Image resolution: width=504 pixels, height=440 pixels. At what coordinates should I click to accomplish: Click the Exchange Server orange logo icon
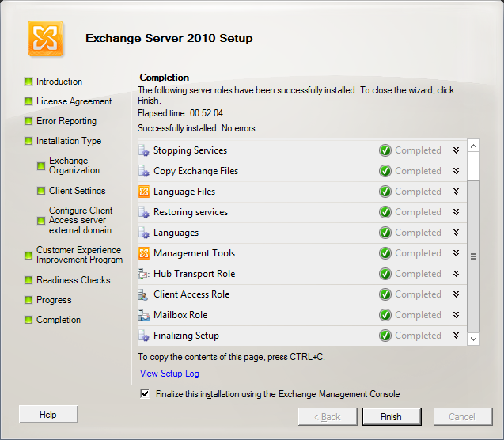45,39
